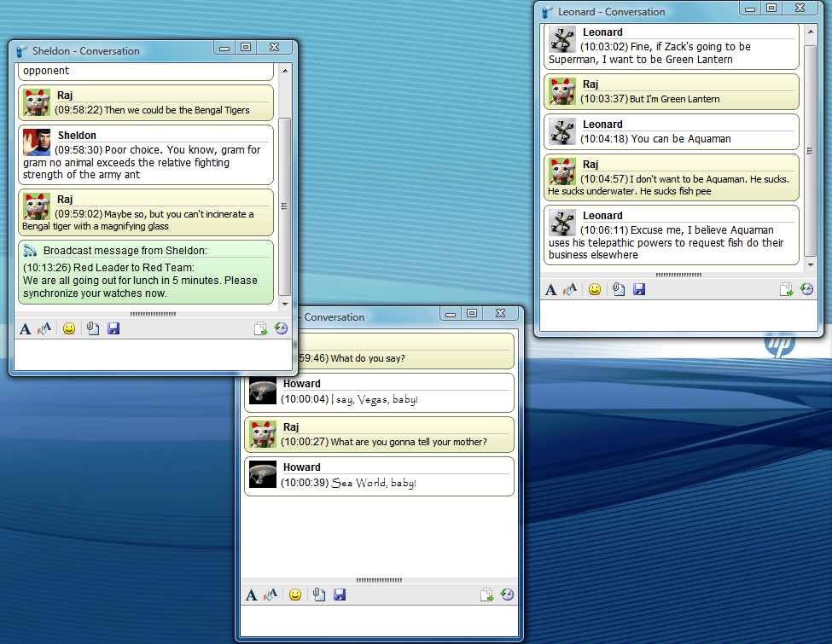Image resolution: width=832 pixels, height=644 pixels.
Task: Open the emoticon picker in Howard's conversation
Action: (295, 595)
